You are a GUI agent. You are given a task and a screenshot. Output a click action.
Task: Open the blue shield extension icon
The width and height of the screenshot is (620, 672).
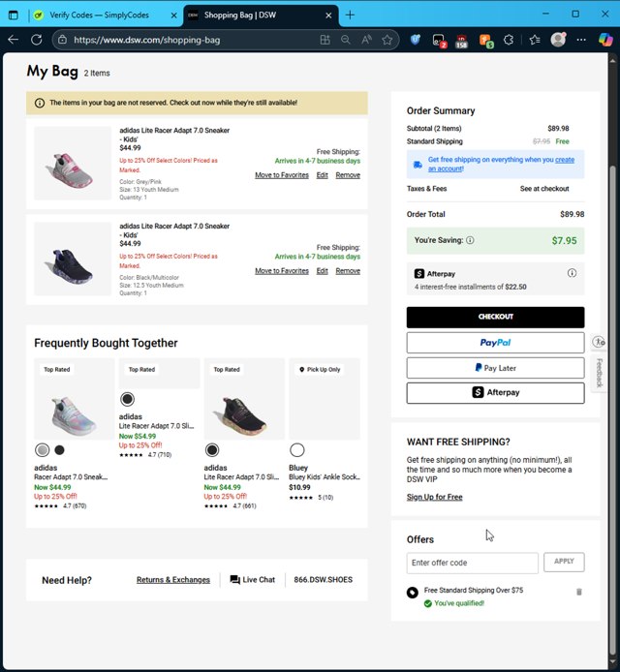[415, 40]
